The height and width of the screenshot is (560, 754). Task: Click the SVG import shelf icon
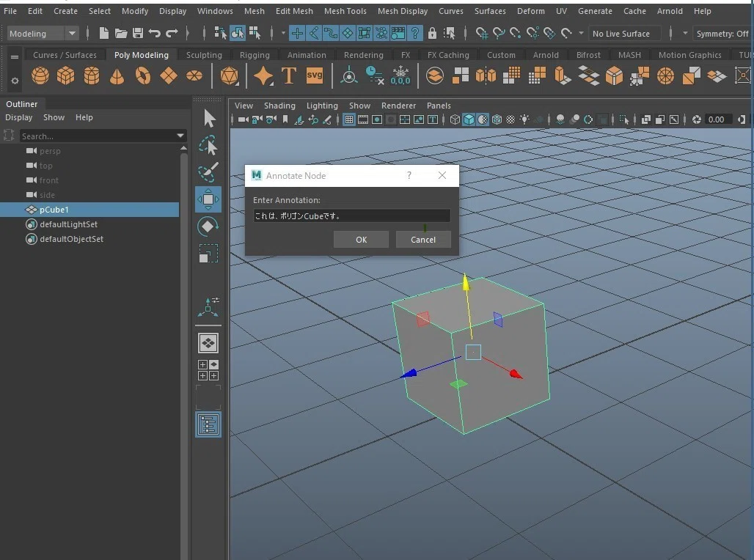coord(315,75)
